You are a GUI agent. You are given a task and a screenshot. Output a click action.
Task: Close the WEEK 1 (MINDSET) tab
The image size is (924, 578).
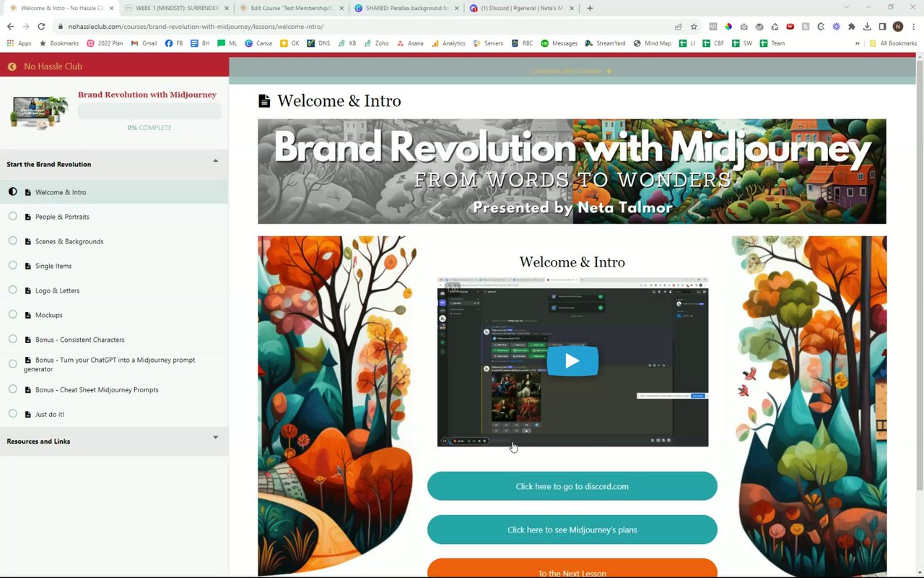(x=226, y=8)
